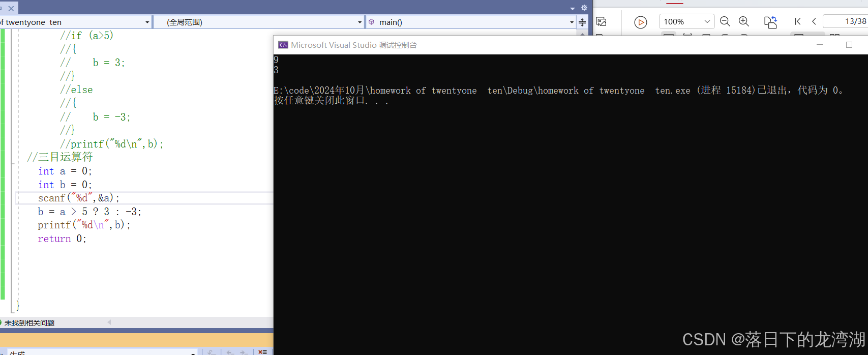Go to the previous page
Viewport: 868px width, 355px height.
coord(814,21)
